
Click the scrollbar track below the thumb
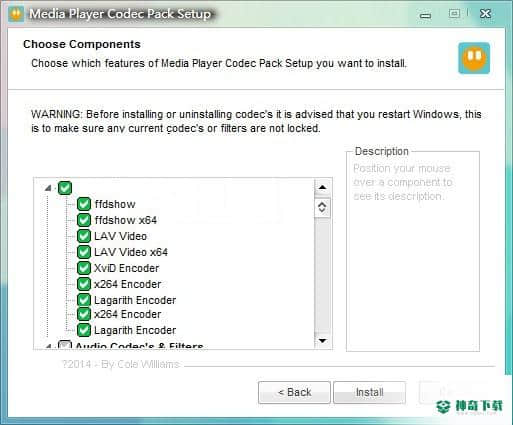(322, 275)
